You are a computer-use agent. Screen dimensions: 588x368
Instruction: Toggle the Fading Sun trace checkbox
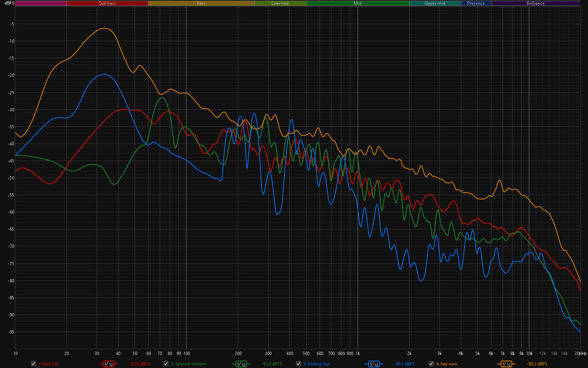click(x=299, y=364)
